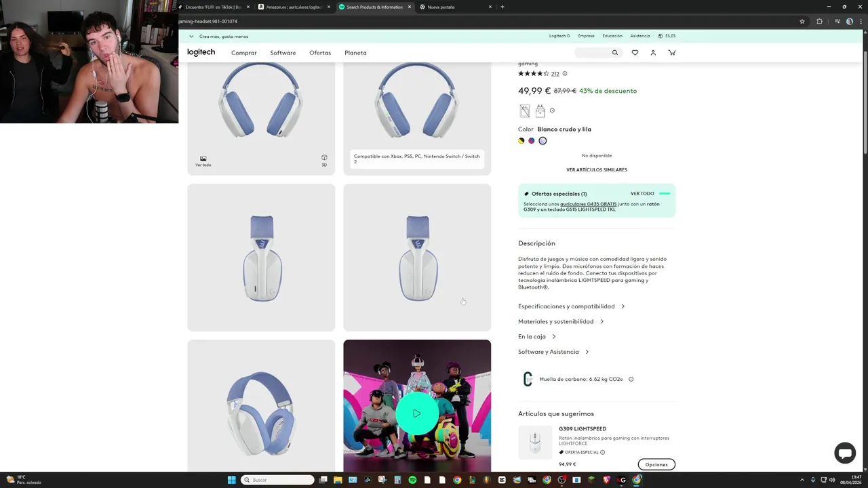Go to the Asistencia link

coord(640,36)
